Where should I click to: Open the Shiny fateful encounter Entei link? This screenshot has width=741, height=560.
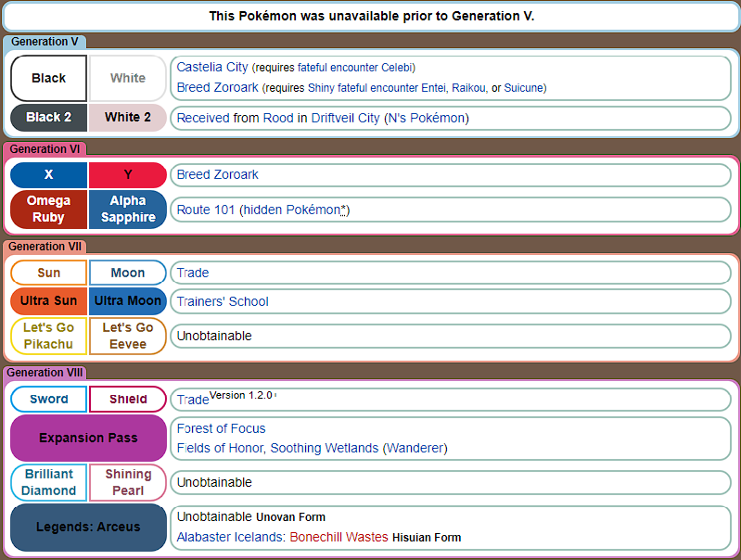(x=377, y=88)
